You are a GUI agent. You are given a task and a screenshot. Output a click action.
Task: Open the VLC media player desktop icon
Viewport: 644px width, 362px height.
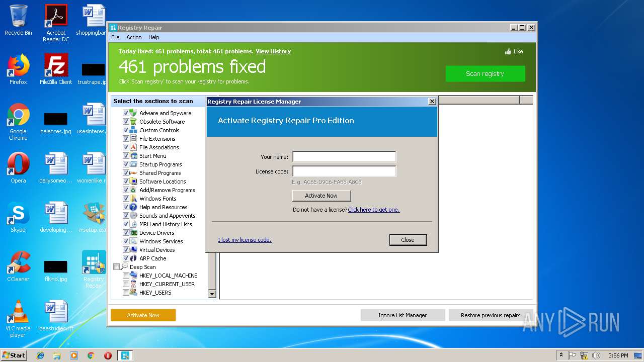pyautogui.click(x=18, y=319)
